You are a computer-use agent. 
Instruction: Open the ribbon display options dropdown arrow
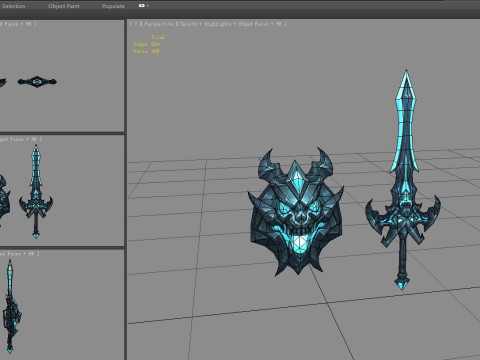(x=148, y=6)
